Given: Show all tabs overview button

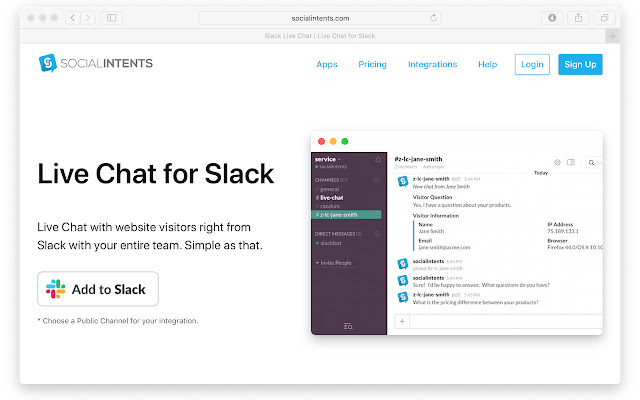Looking at the screenshot, I should point(604,18).
